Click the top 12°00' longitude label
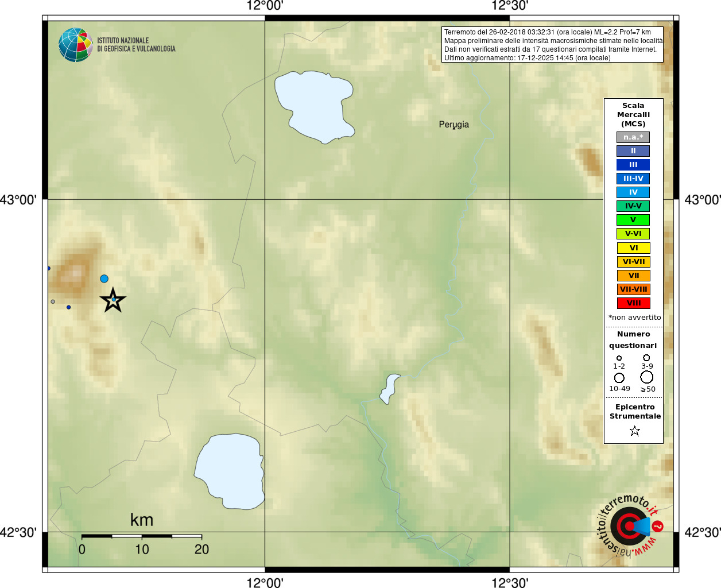The height and width of the screenshot is (588, 721). (265, 6)
